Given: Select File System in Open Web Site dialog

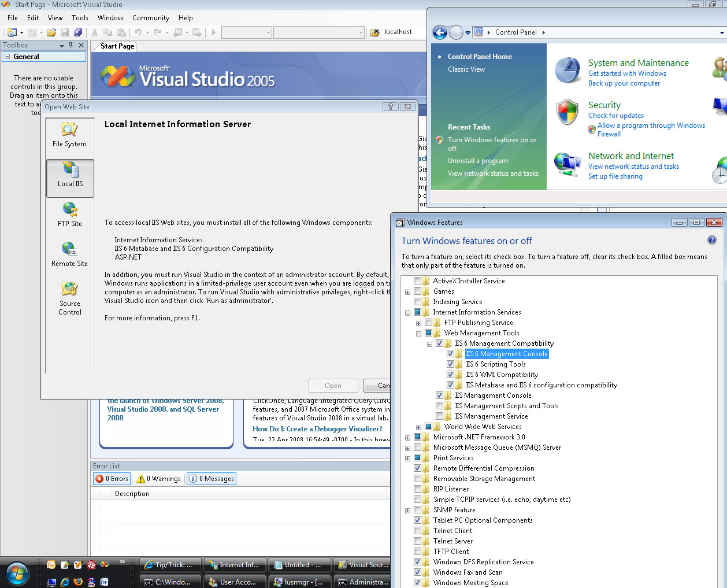Looking at the screenshot, I should 70,134.
